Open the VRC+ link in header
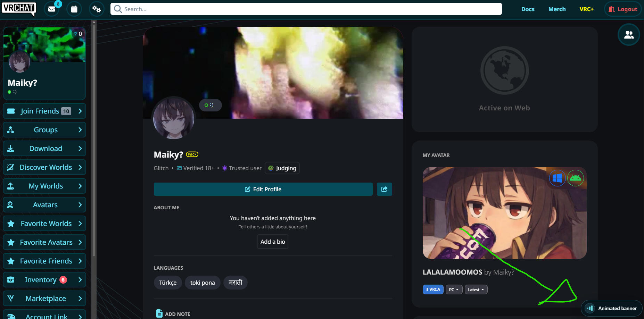This screenshot has width=644, height=319. [586, 9]
